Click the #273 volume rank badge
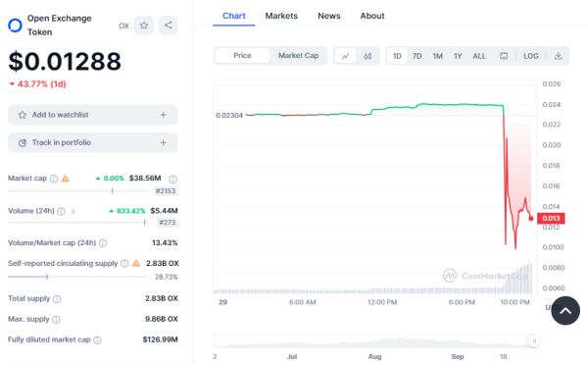This screenshot has height=365, width=588. tap(167, 223)
